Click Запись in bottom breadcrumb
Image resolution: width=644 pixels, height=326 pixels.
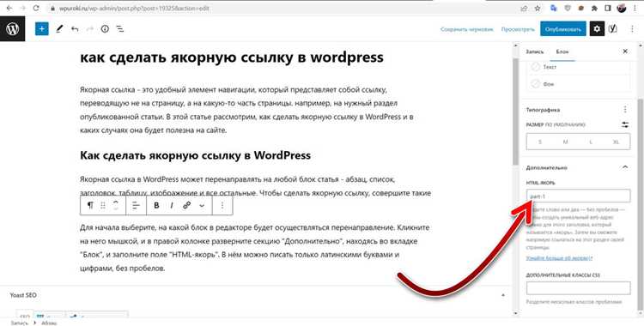(19, 323)
